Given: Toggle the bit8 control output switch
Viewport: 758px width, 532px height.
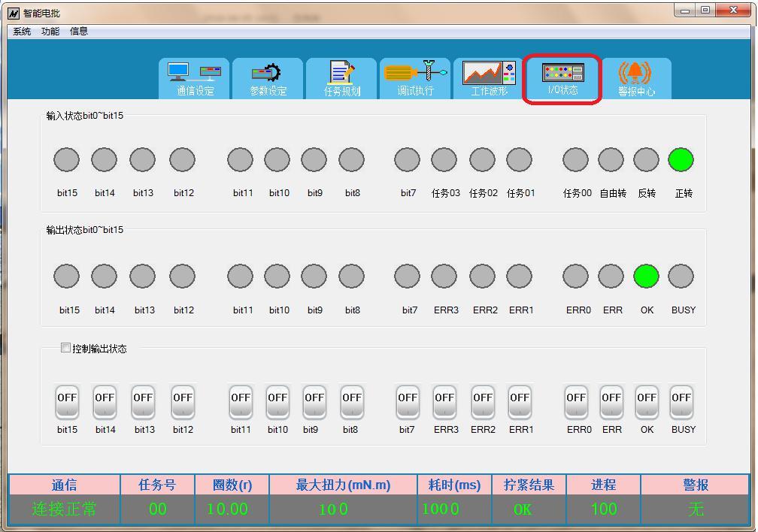Looking at the screenshot, I should tap(351, 402).
